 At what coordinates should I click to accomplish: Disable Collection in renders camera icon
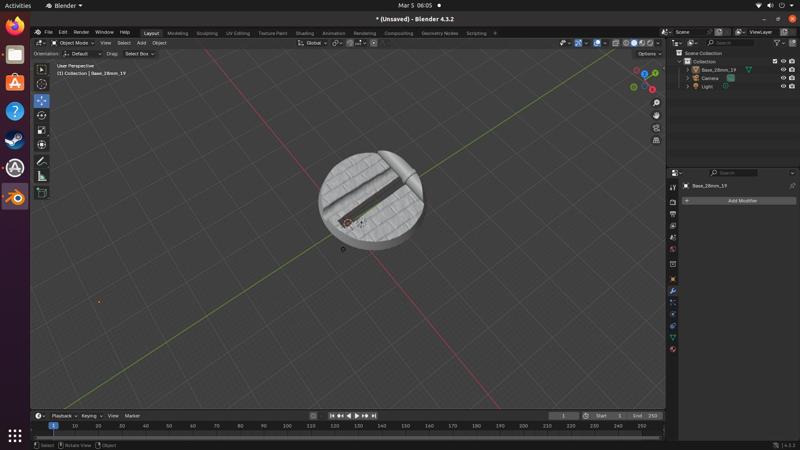click(x=792, y=61)
